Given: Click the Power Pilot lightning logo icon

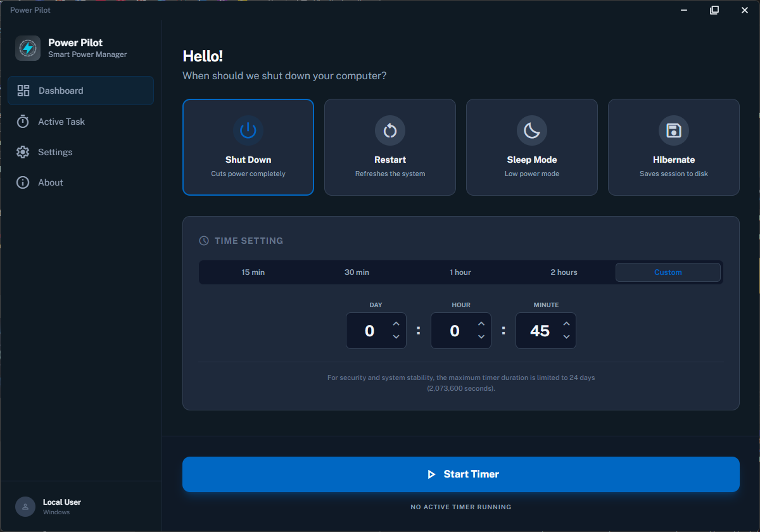Looking at the screenshot, I should tap(28, 48).
